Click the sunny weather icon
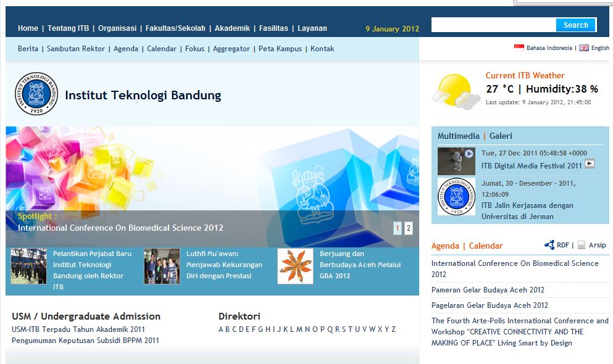613x364 pixels. (456, 91)
